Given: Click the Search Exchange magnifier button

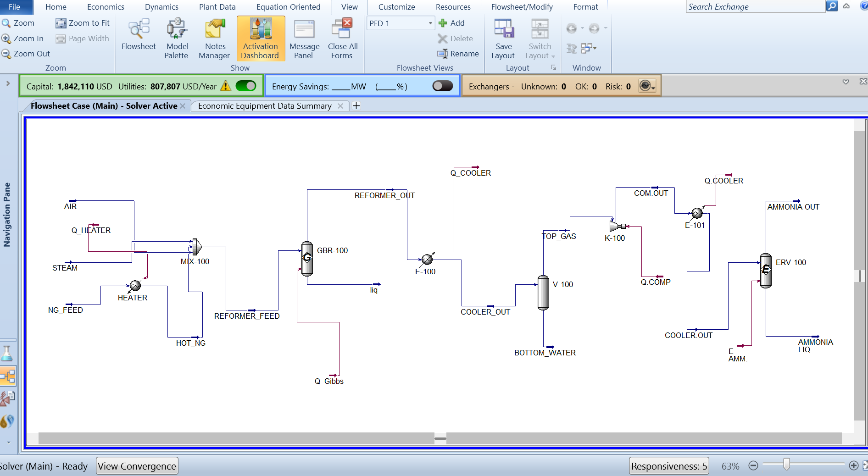Looking at the screenshot, I should [x=832, y=6].
